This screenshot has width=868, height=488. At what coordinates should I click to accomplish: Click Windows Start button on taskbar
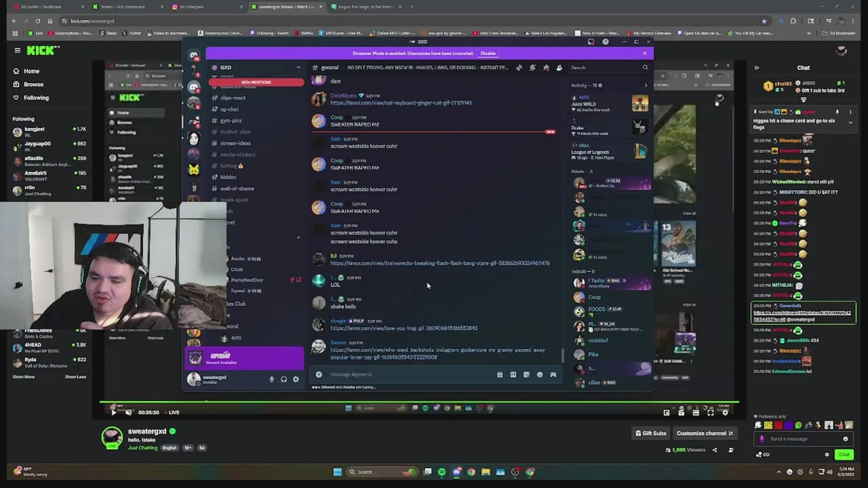(x=337, y=472)
